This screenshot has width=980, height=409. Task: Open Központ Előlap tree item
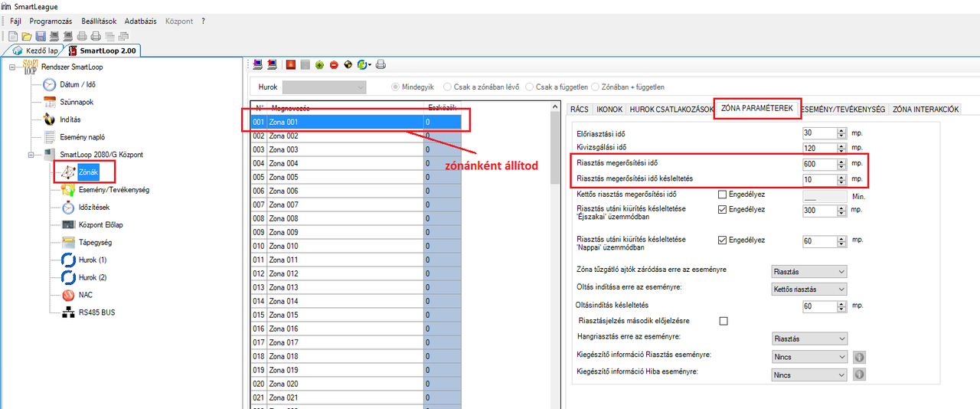(92, 225)
